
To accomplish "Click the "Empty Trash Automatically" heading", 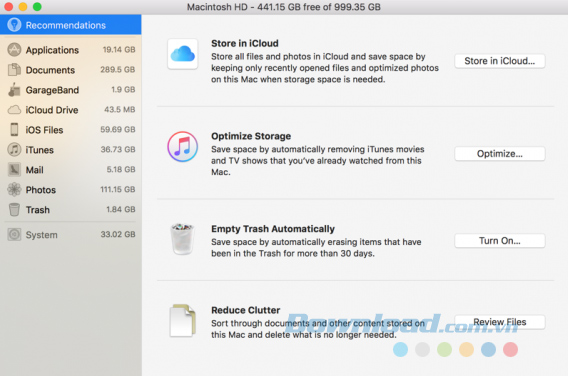I will (273, 229).
